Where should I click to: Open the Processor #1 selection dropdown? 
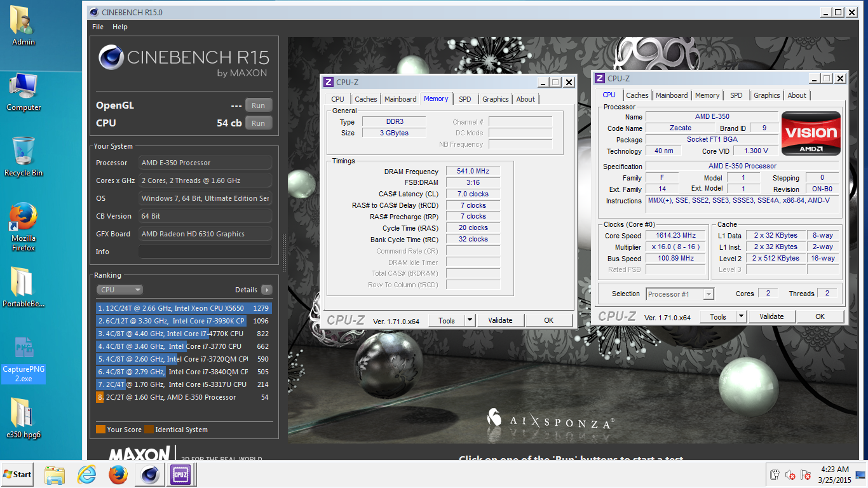pos(680,294)
